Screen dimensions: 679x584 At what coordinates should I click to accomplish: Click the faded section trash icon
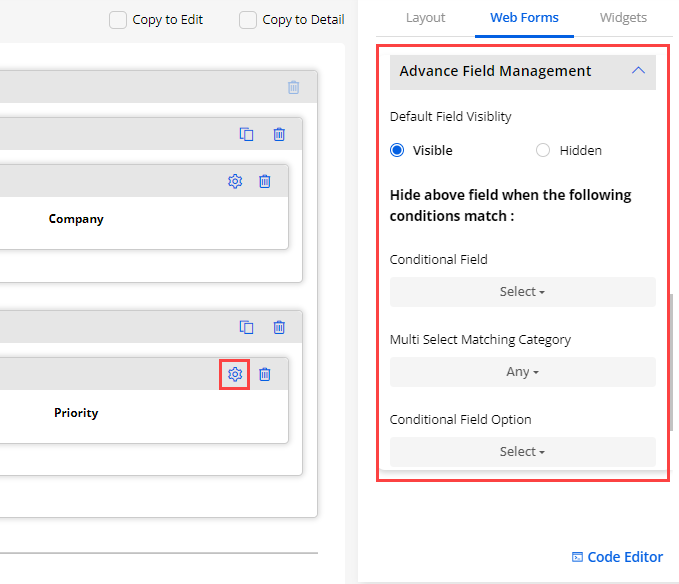[293, 87]
